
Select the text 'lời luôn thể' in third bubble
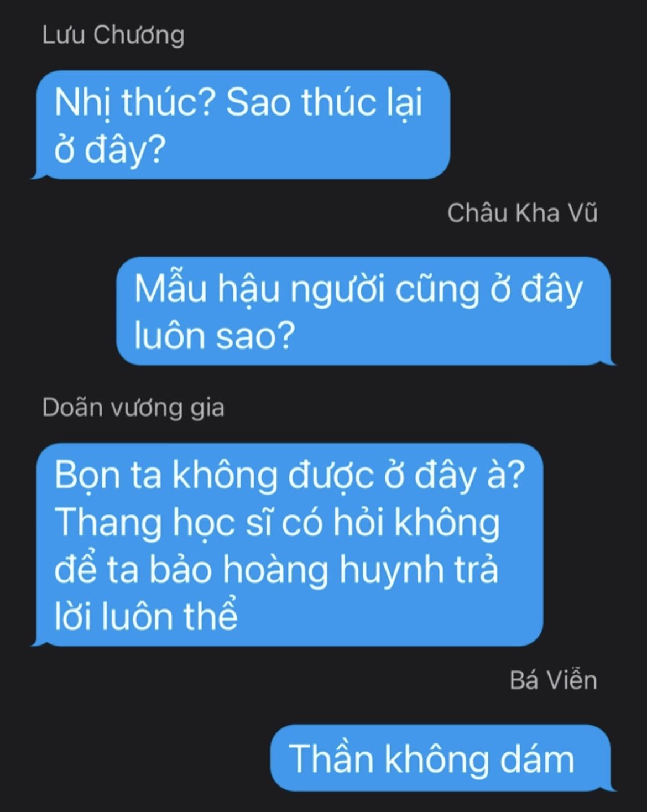coord(146,616)
